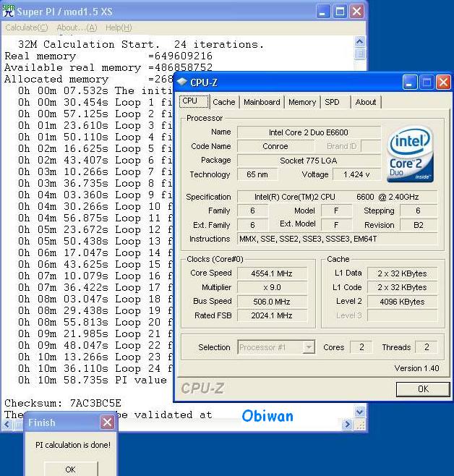Screen dimensions: 454x476
Task: Click the Level 2 value 4096 KBytes
Action: click(x=402, y=302)
